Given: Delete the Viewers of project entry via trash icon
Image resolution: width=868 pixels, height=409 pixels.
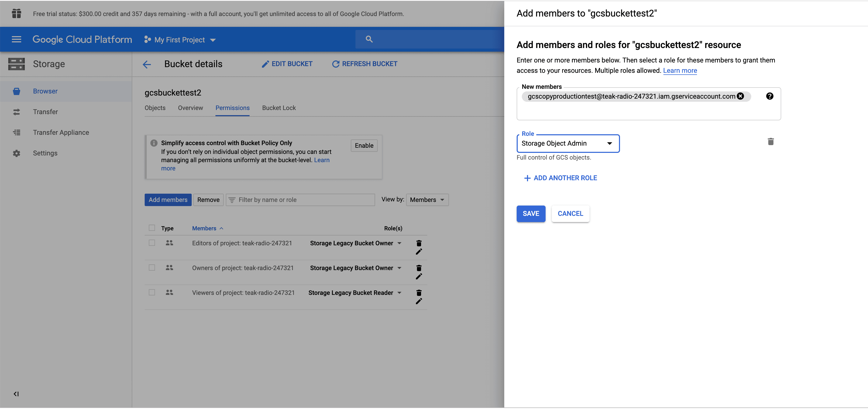Looking at the screenshot, I should coord(419,293).
